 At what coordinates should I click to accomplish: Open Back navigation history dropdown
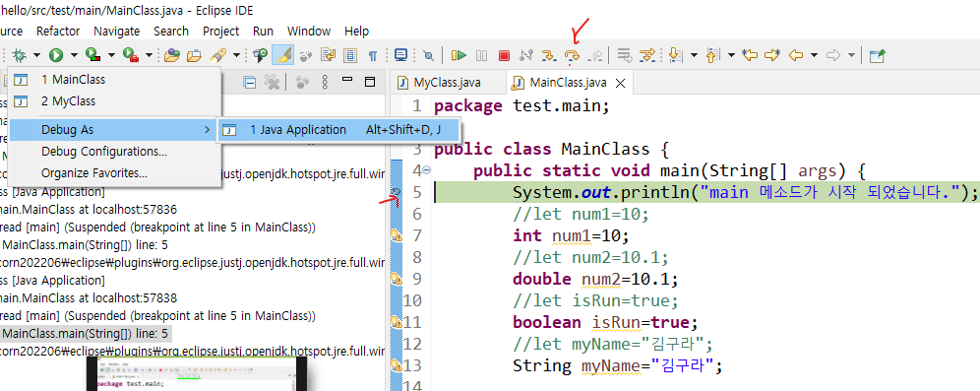click(x=814, y=56)
